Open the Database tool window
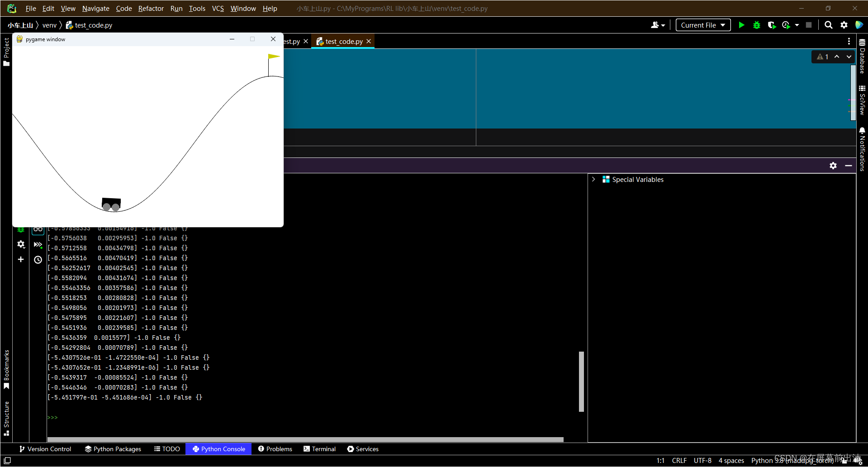Viewport: 868px width, 467px height. tap(862, 56)
